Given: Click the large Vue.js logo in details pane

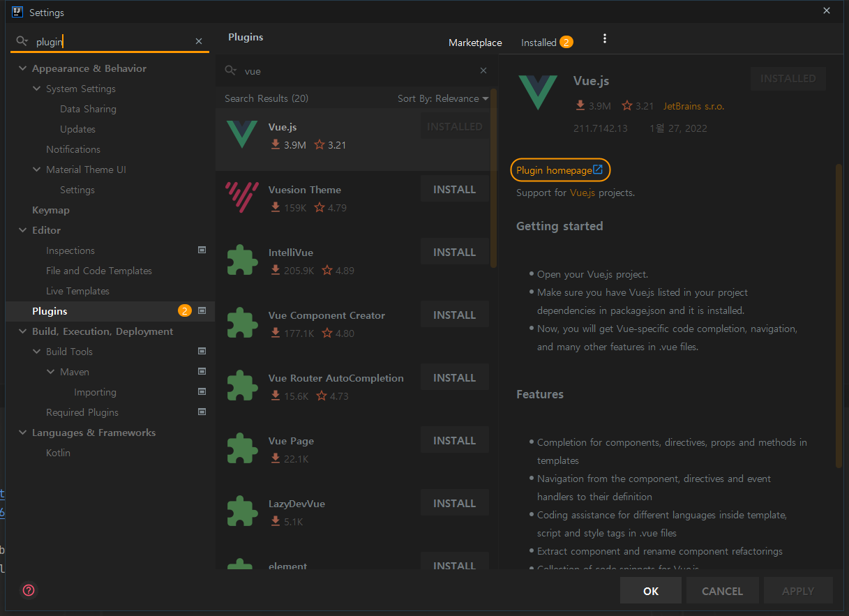Looking at the screenshot, I should coord(538,91).
